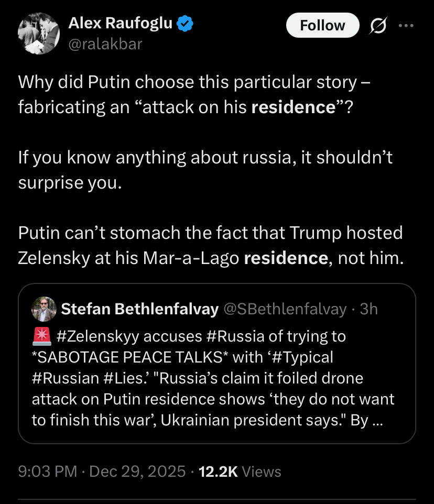Open the Stefan Bethlenfalvay name in quote

click(139, 309)
